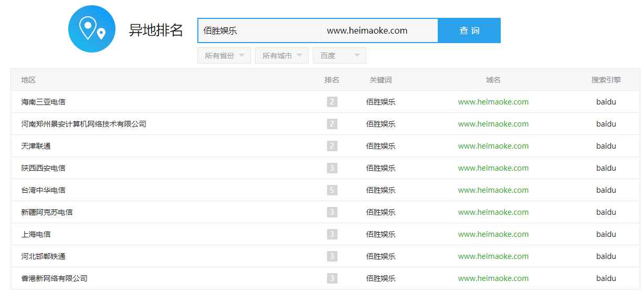Click rank badge 5 for 台湾中华电信
Viewport: 644px width, 302px height.
point(332,190)
